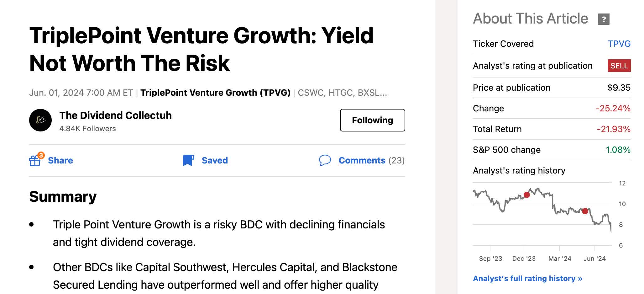Toggle the Following button
The image size is (644, 294).
(x=372, y=120)
